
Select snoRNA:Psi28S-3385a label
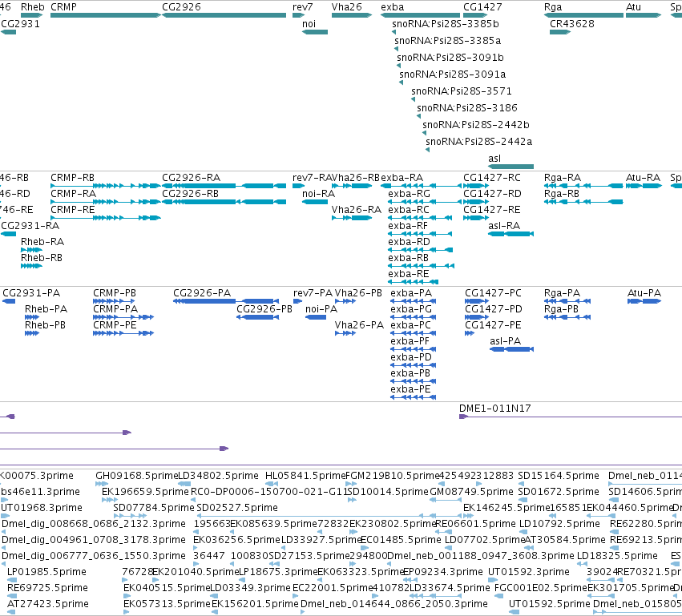(x=447, y=41)
